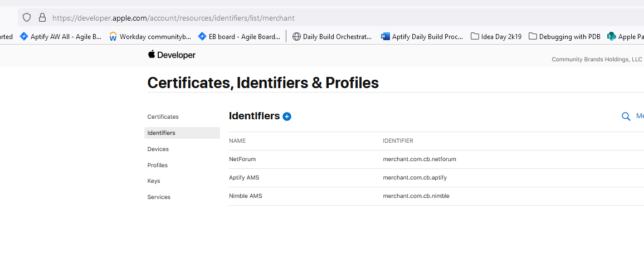This screenshot has width=644, height=257.
Task: Click merchant.com.cb.aptify identifier
Action: [x=415, y=178]
